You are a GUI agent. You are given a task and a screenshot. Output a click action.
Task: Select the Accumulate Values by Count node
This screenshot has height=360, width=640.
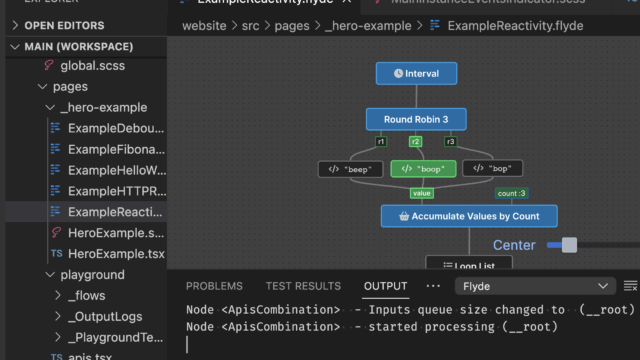(x=469, y=216)
